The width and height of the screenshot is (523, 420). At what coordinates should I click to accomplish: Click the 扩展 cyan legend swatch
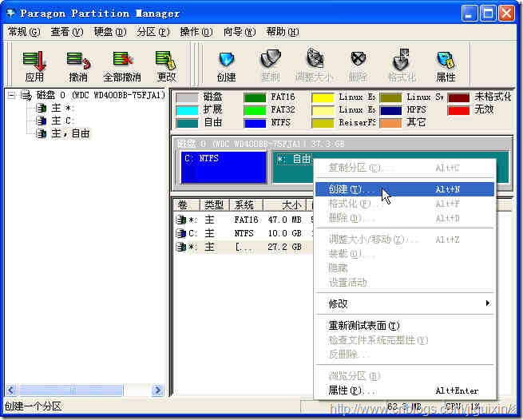pyautogui.click(x=187, y=110)
